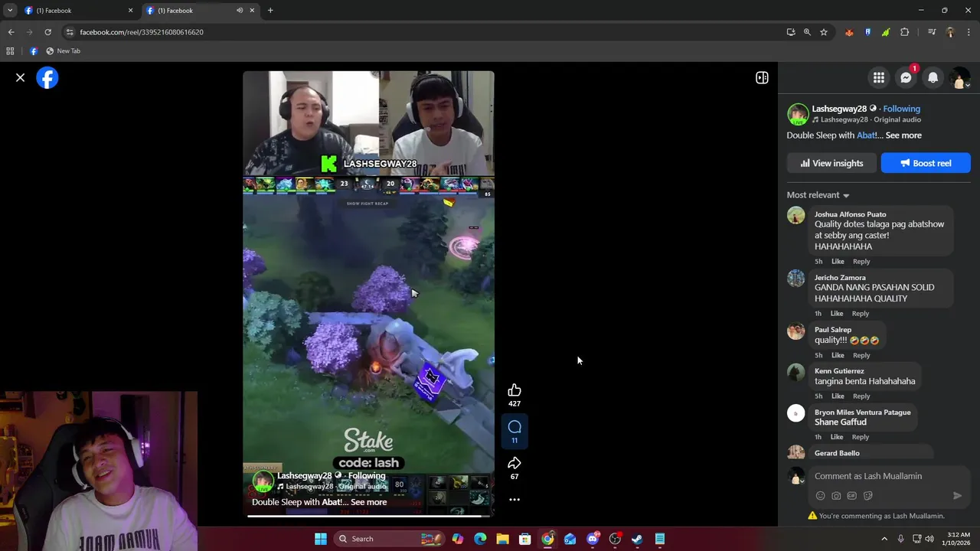
Task: Open the browser Extensions puzzle icon
Action: (905, 32)
